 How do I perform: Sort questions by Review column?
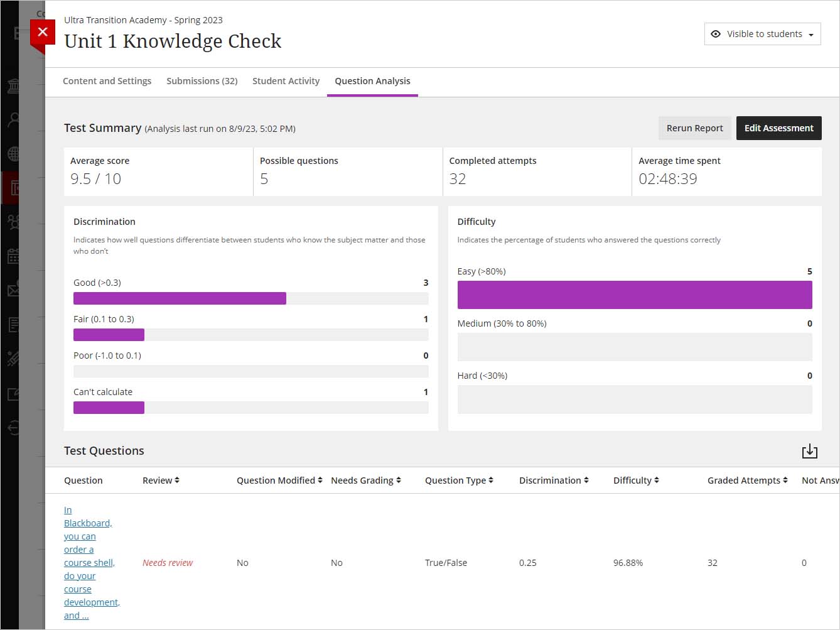pyautogui.click(x=161, y=481)
